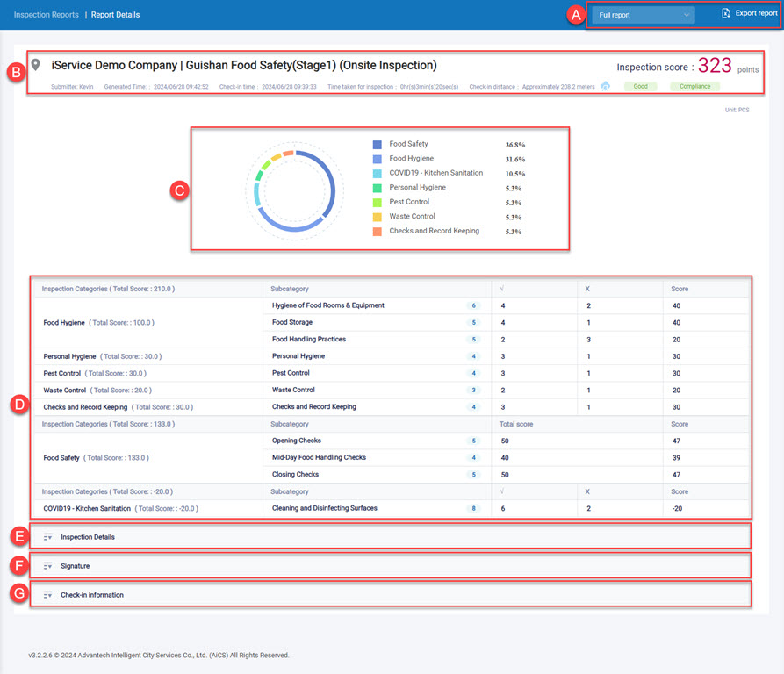Click item count badge 8 for Cleaning and Disinfecting Surfaces
Viewport: 784px width, 674px height.
click(x=473, y=508)
